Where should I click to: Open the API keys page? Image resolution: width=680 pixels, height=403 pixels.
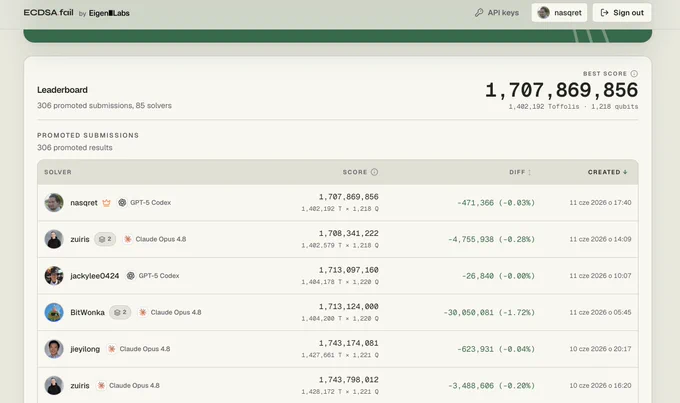point(497,13)
